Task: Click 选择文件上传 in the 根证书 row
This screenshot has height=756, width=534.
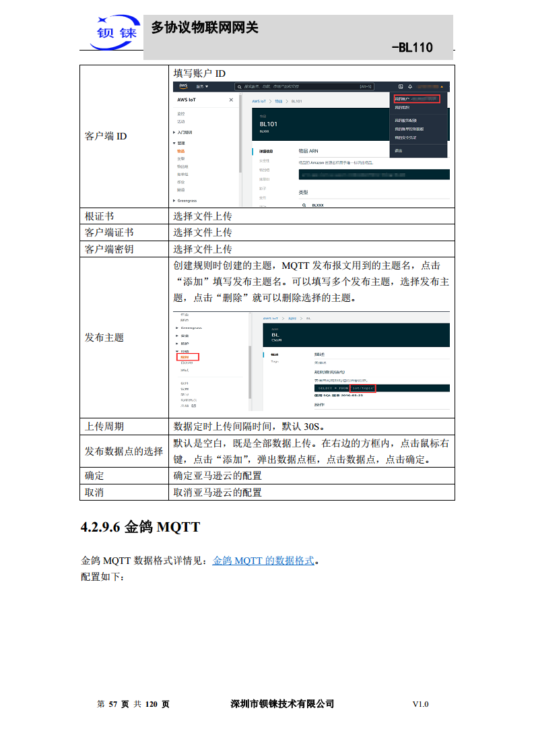Action: click(203, 216)
